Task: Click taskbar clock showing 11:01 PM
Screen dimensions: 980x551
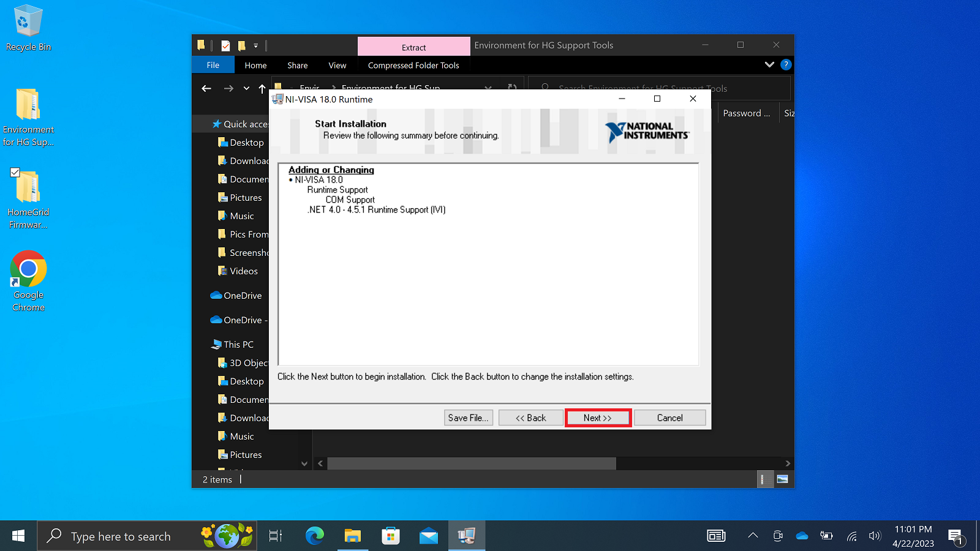Action: [913, 536]
